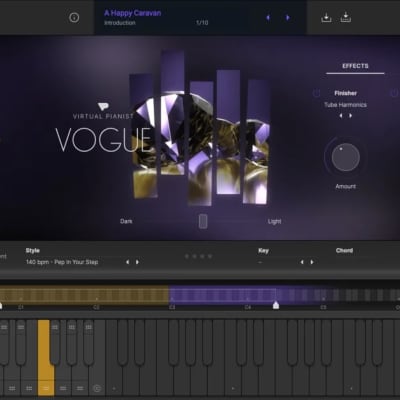Click the C4 octave label

coord(248,307)
